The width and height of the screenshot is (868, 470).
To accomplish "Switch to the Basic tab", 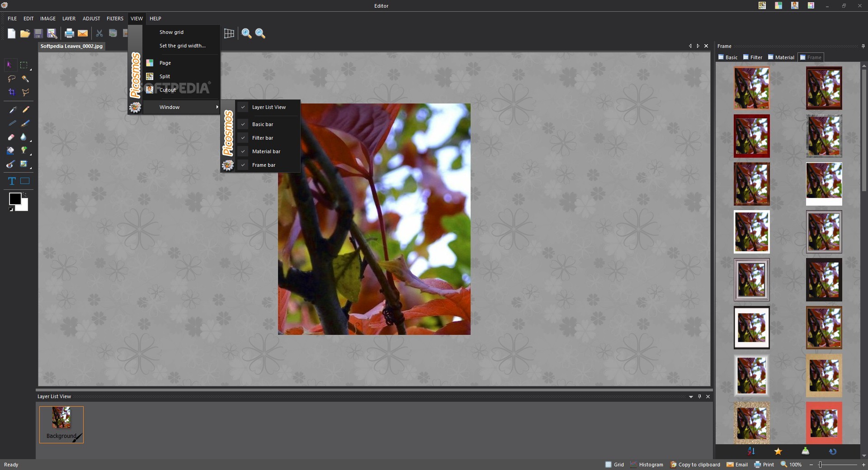I will click(x=728, y=57).
